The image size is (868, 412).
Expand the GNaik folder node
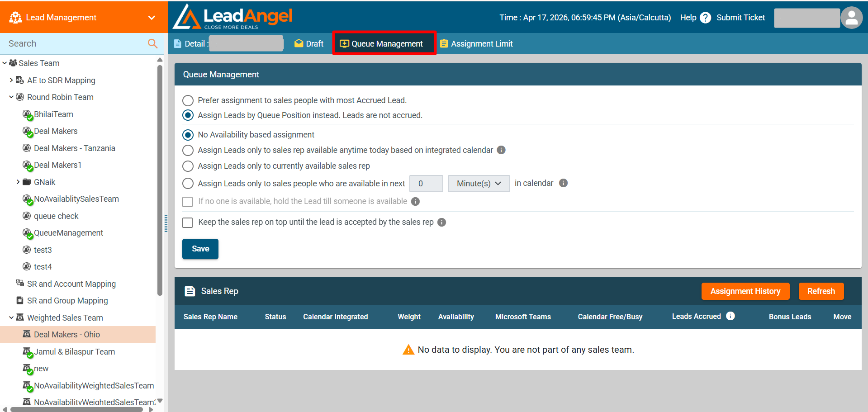(x=18, y=182)
